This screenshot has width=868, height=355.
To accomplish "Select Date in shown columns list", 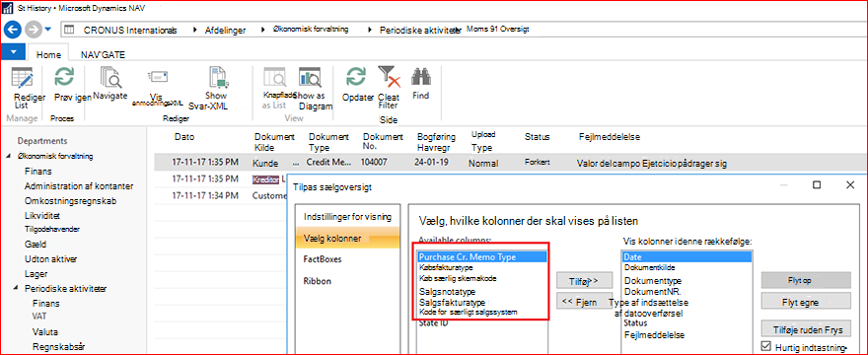I will 687,257.
